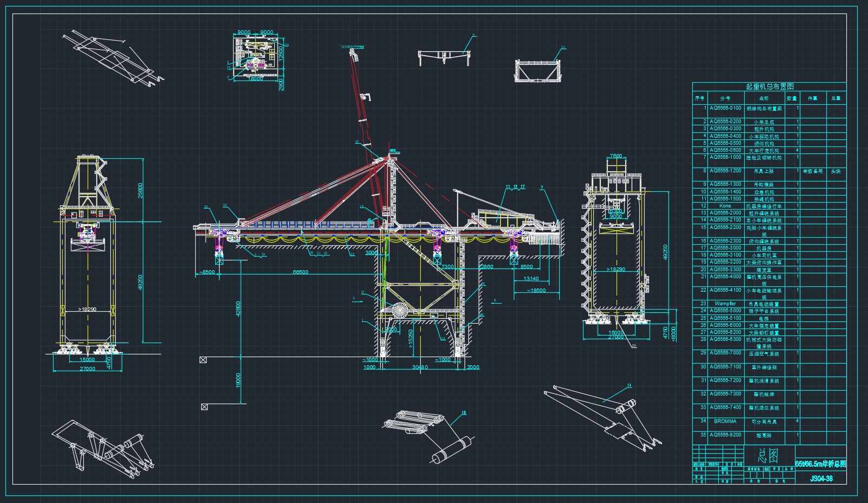868x503 pixels.
Task: Select the BROMMA entry in parts list
Action: pos(725,421)
